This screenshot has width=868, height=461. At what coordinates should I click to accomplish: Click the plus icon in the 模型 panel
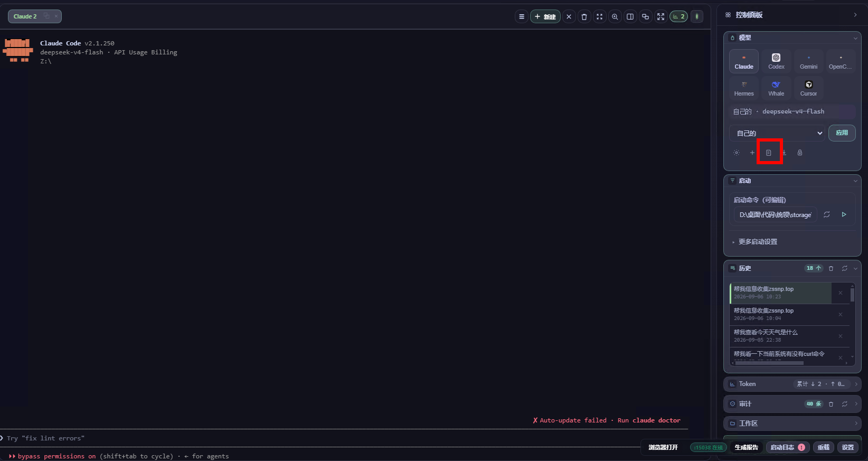pyautogui.click(x=752, y=153)
